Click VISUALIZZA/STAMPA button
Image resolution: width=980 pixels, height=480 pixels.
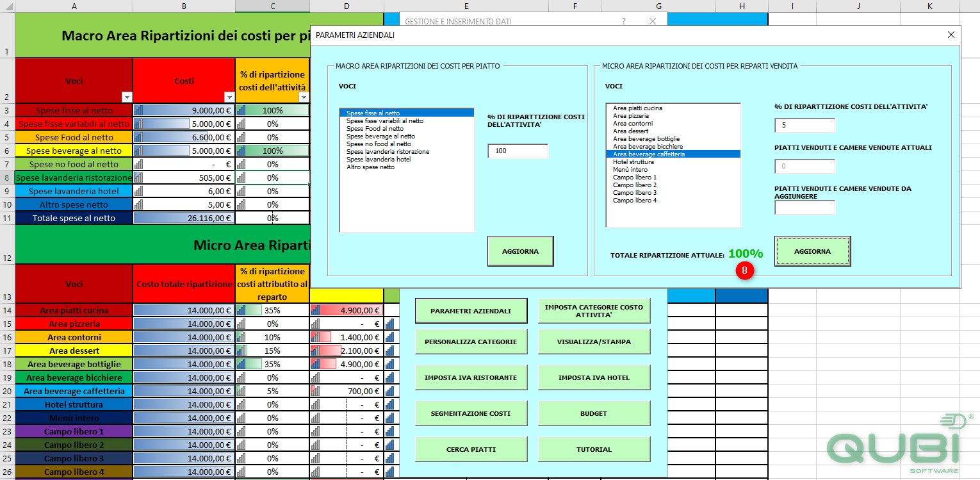594,342
